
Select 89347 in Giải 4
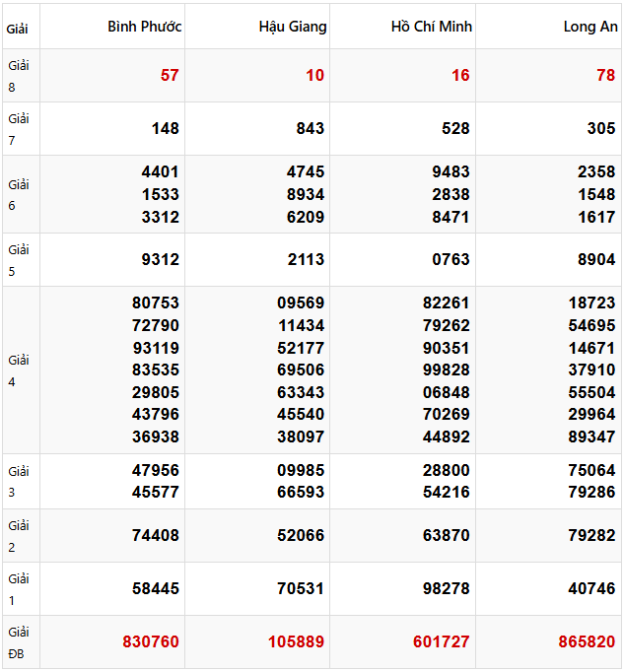tap(591, 437)
